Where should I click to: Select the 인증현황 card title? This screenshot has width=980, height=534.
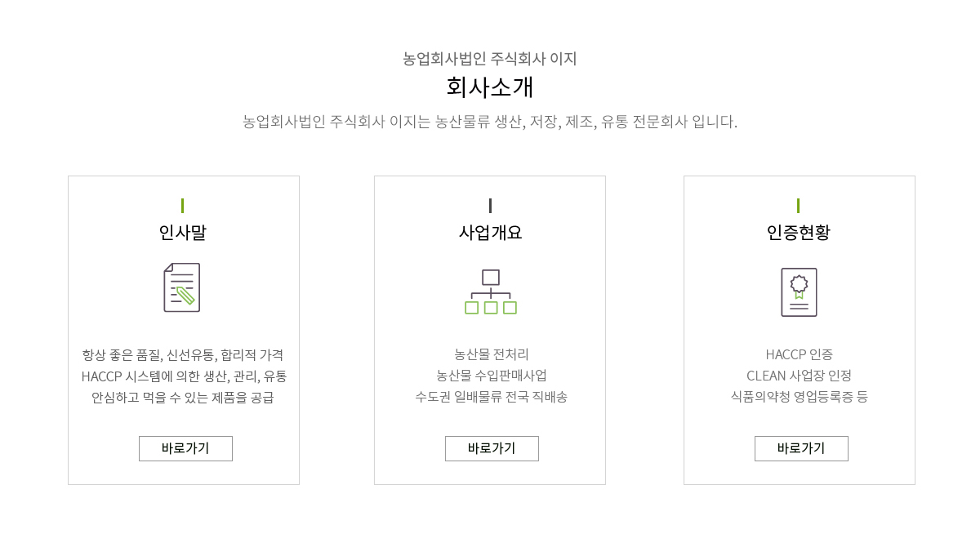click(x=799, y=233)
